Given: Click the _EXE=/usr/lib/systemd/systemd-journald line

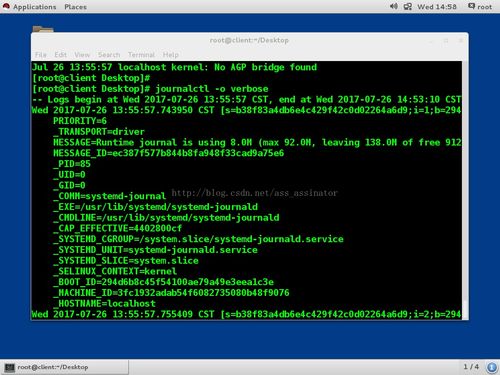Looking at the screenshot, I should point(155,207).
